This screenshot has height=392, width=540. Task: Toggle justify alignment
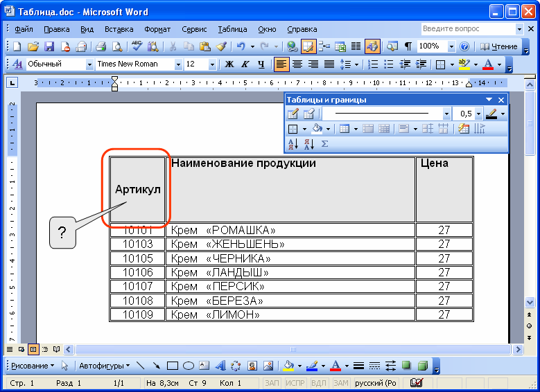click(329, 64)
